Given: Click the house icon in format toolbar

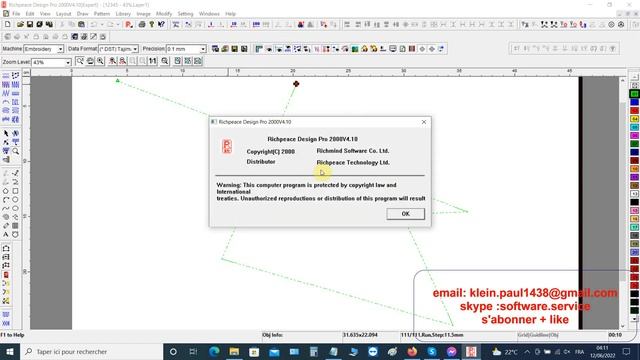Looking at the screenshot, I should coord(364,49).
